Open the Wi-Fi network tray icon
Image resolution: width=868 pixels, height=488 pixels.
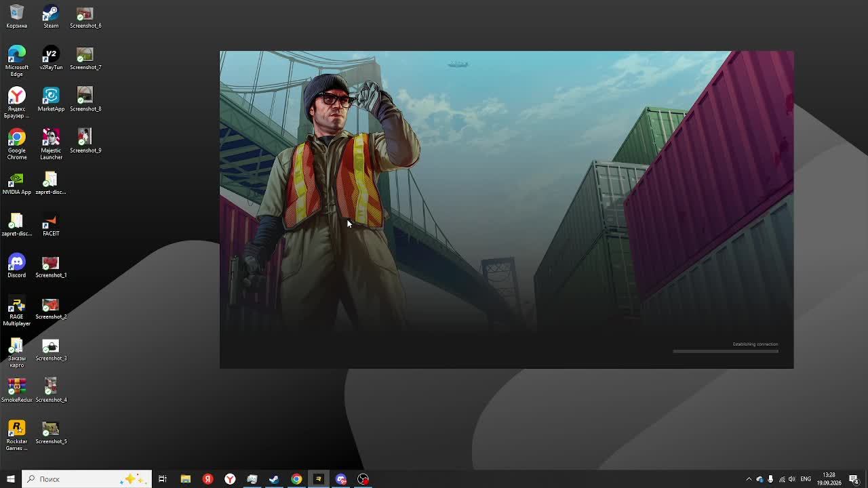click(782, 479)
